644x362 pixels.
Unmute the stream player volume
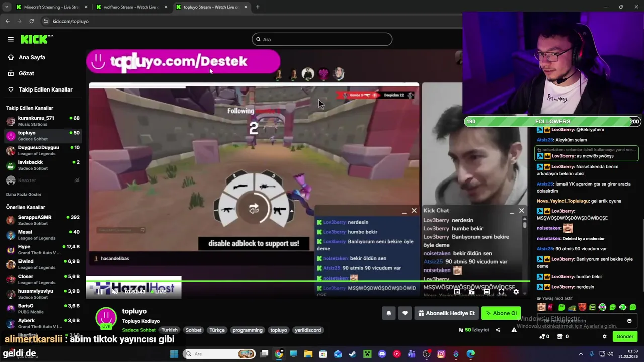point(115,291)
